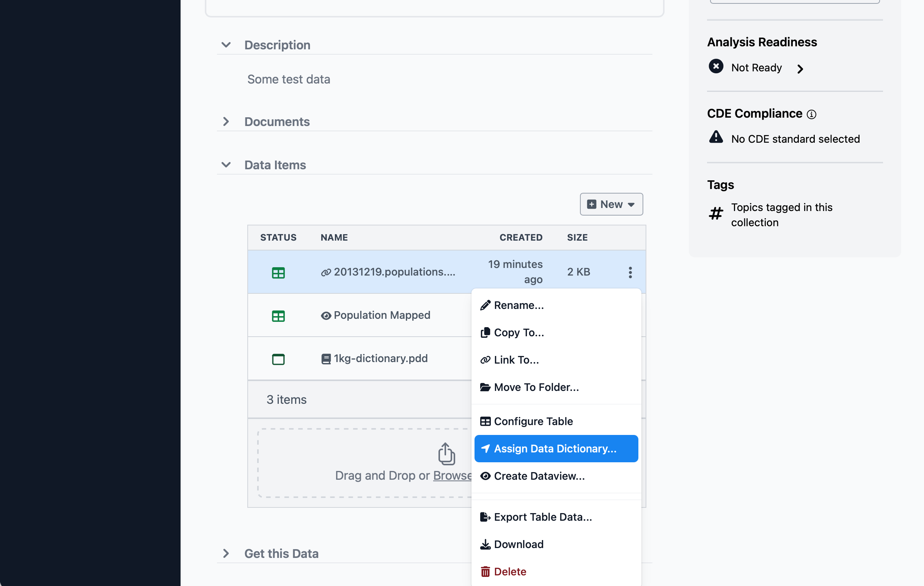Select Rename from the context menu

519,305
